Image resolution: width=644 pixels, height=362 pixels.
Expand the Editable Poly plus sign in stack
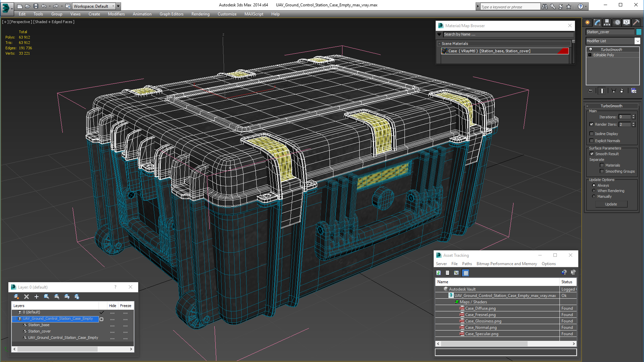point(590,55)
